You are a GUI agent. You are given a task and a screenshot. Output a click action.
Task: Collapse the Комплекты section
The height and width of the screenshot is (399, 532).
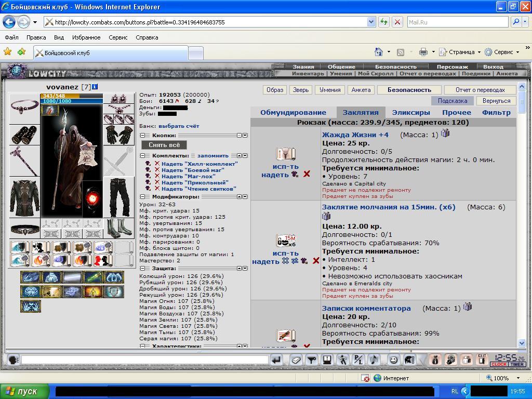142,155
